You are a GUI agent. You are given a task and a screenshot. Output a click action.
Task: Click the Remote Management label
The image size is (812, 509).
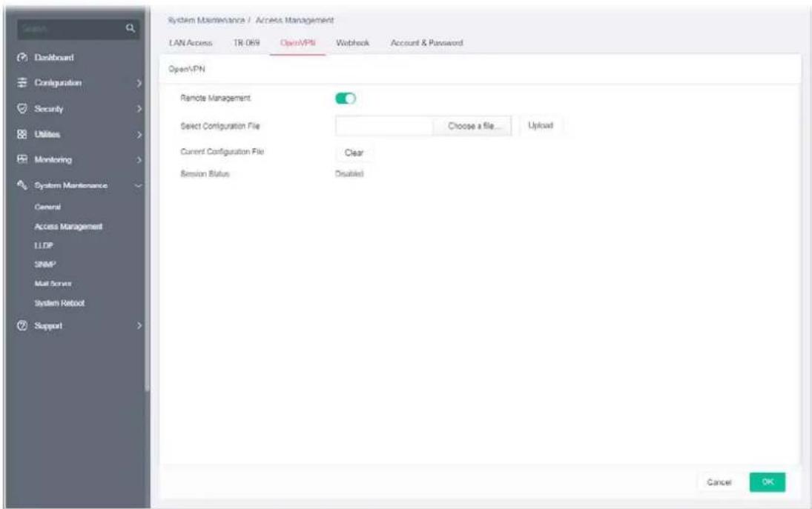click(216, 98)
